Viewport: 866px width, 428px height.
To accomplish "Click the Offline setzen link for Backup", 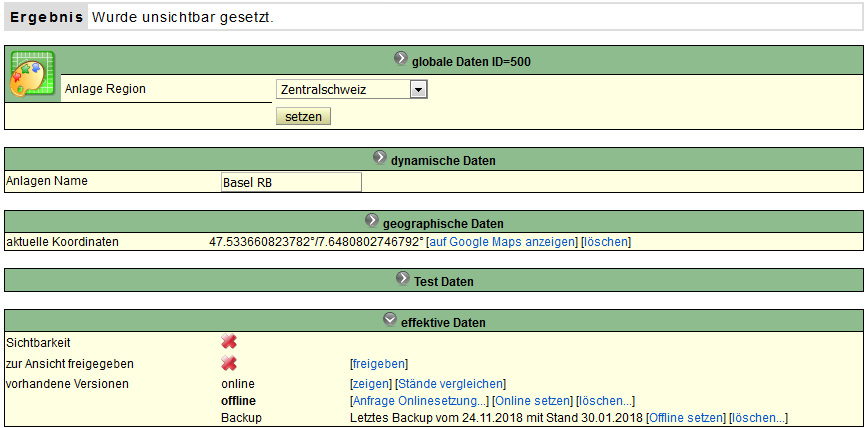I will (x=687, y=417).
